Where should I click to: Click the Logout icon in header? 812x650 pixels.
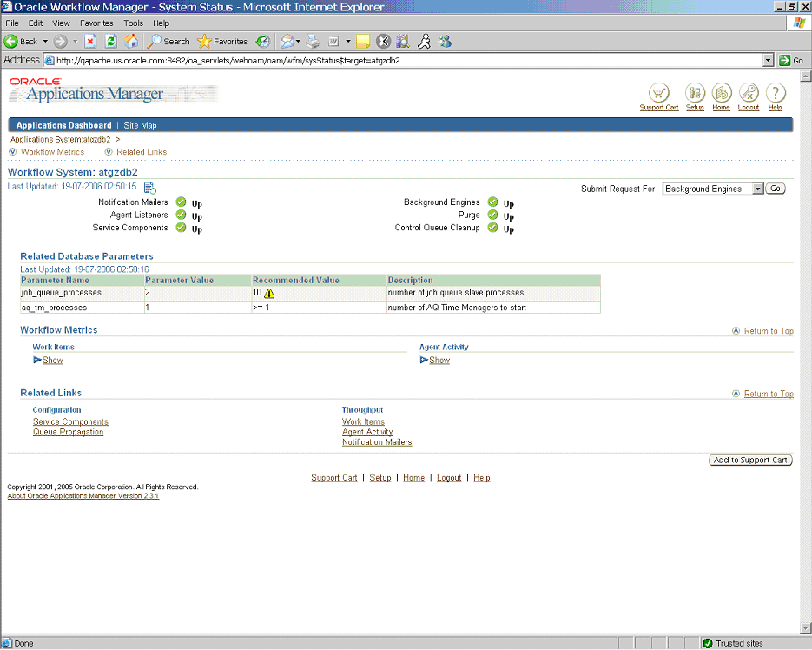point(749,93)
